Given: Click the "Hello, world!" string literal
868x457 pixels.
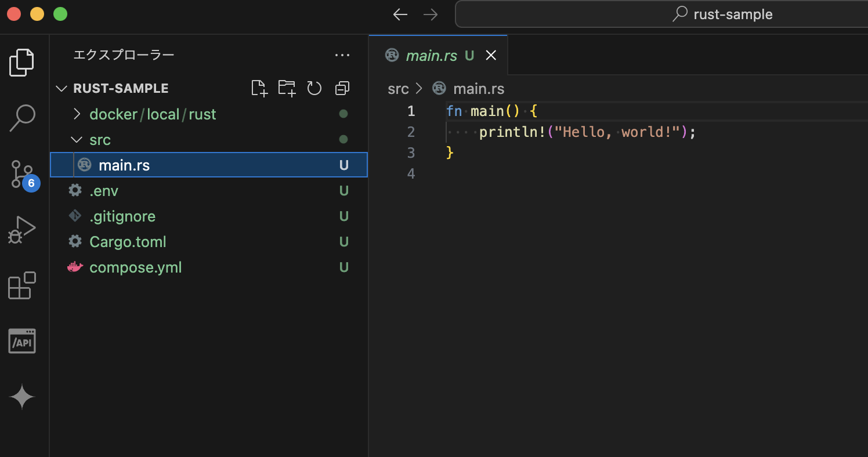Looking at the screenshot, I should point(617,132).
